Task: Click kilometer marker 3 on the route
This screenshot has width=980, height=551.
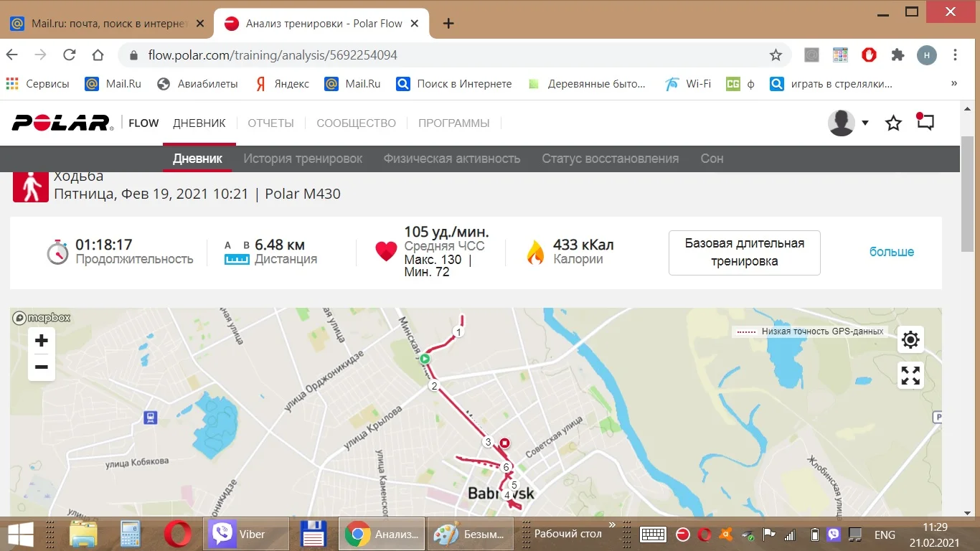Action: (488, 442)
